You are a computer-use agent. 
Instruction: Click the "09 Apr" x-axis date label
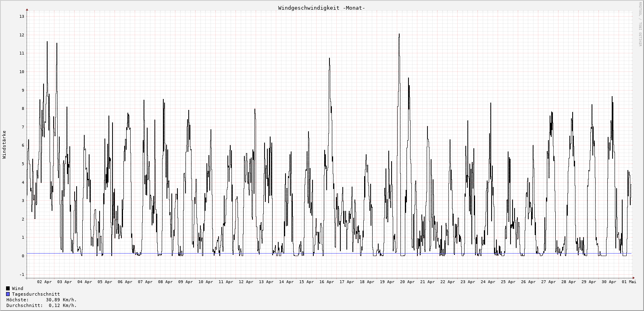pos(185,282)
